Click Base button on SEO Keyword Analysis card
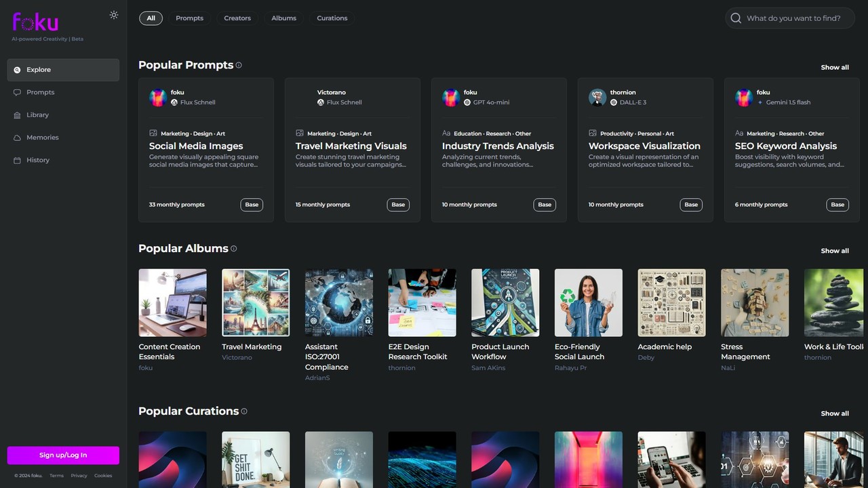This screenshot has height=488, width=868. pos(837,205)
